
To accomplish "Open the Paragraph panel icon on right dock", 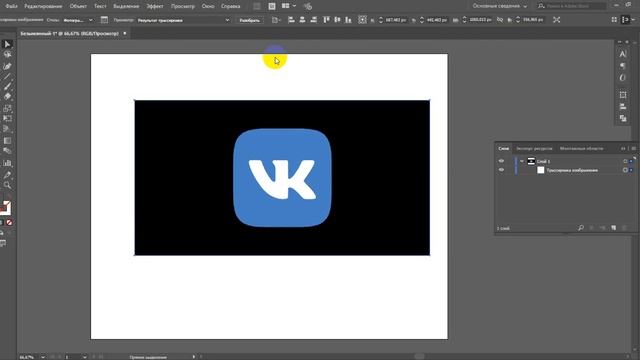I will pos(622,66).
